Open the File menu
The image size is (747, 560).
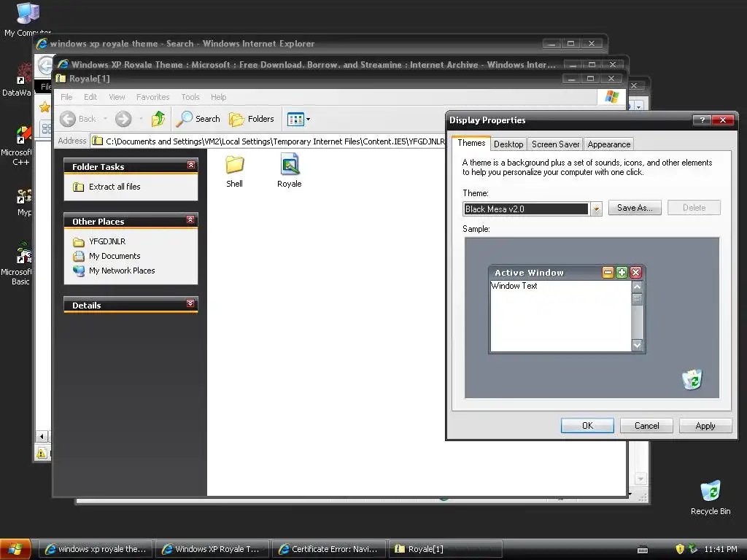[66, 97]
